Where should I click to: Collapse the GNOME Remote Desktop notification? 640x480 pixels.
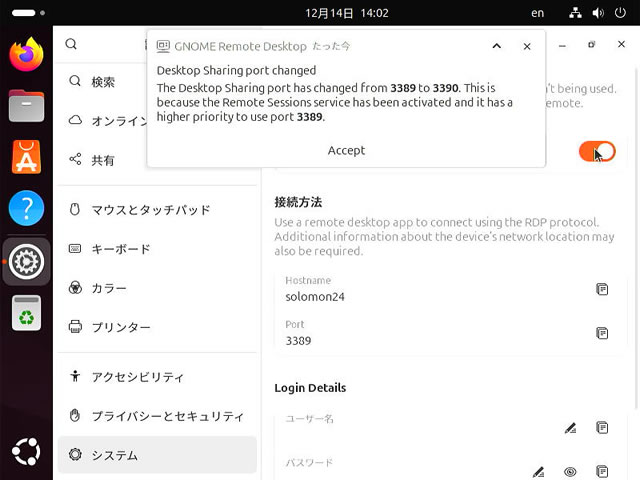point(497,46)
